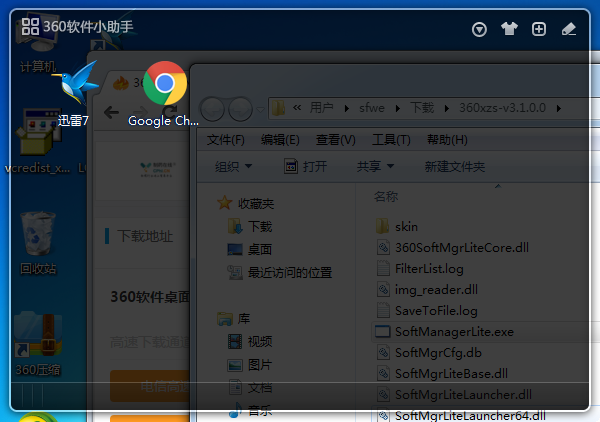Select 用户 in the address breadcrumb
600x422 pixels.
pyautogui.click(x=321, y=108)
